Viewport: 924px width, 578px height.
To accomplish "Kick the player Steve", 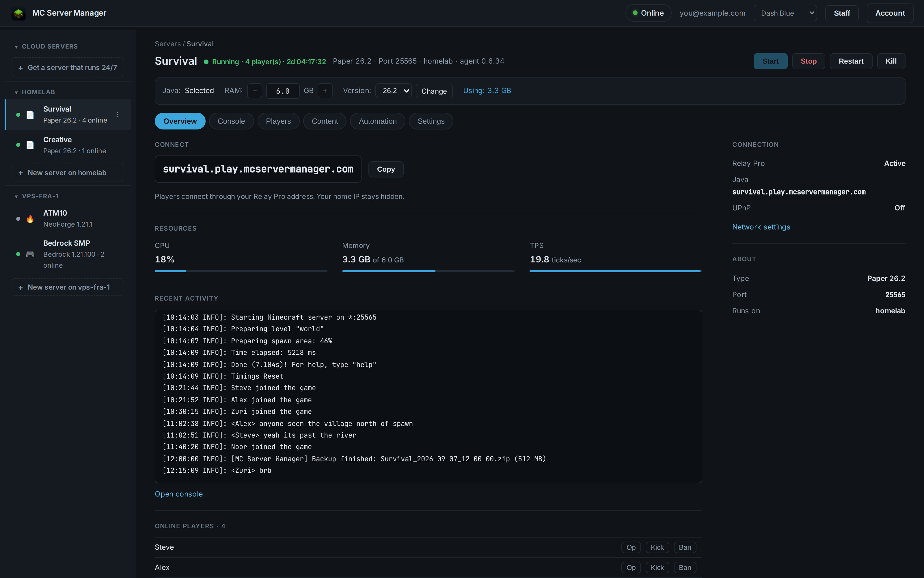I will click(657, 547).
